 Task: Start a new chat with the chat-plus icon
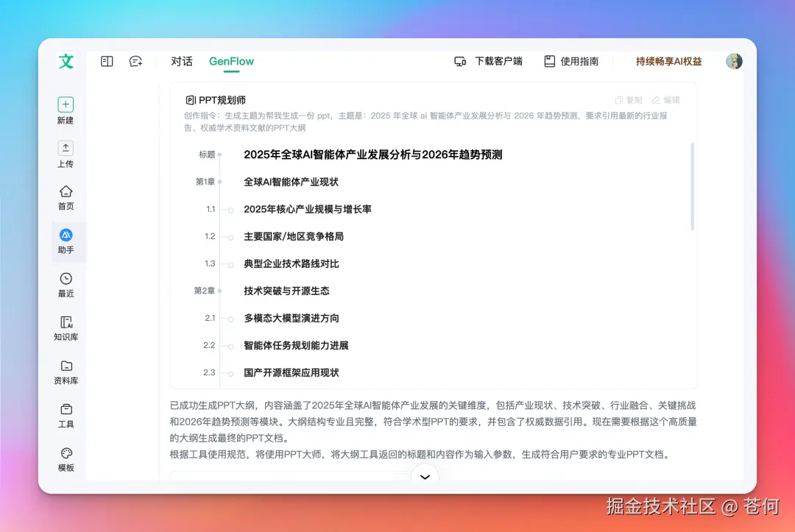[135, 62]
